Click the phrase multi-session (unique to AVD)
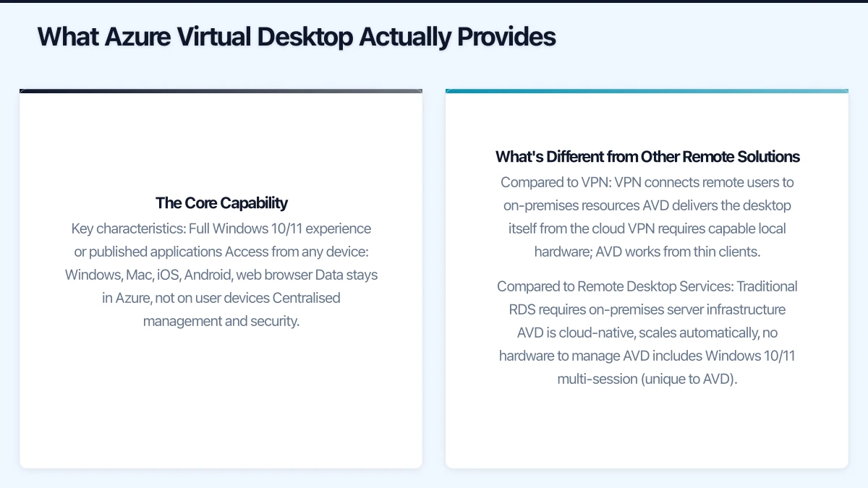The height and width of the screenshot is (488, 868). [647, 378]
